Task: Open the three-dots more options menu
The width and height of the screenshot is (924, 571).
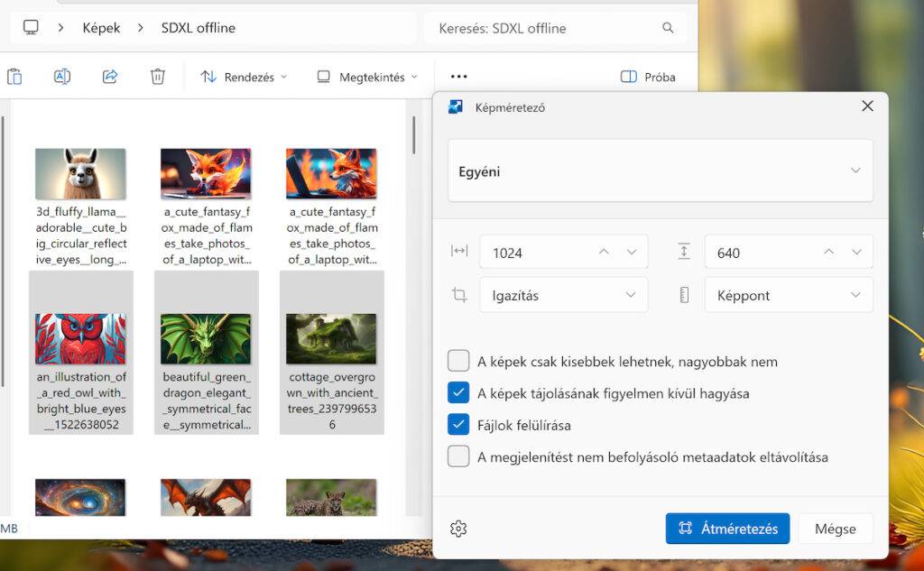Action: [x=458, y=77]
